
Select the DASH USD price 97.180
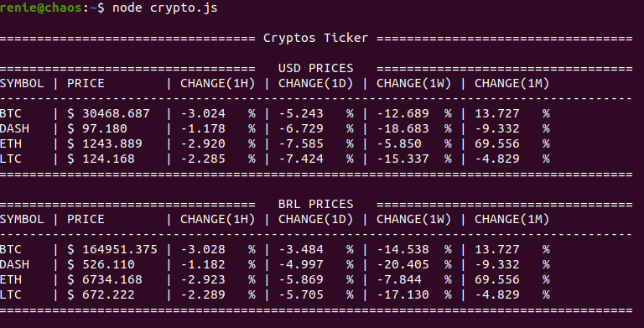click(105, 128)
